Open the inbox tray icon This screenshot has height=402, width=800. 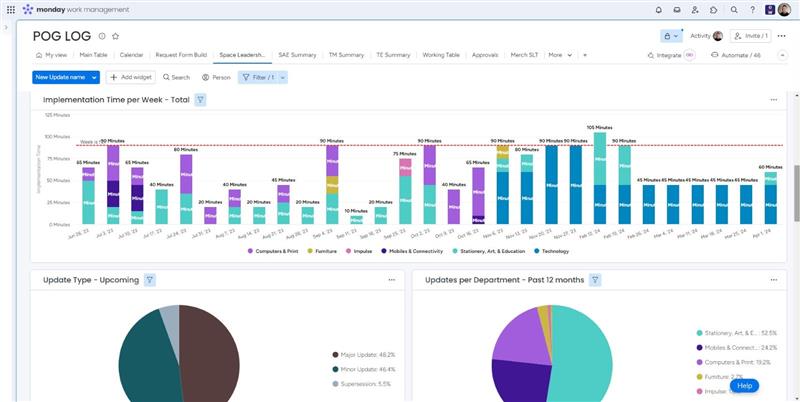(x=677, y=9)
